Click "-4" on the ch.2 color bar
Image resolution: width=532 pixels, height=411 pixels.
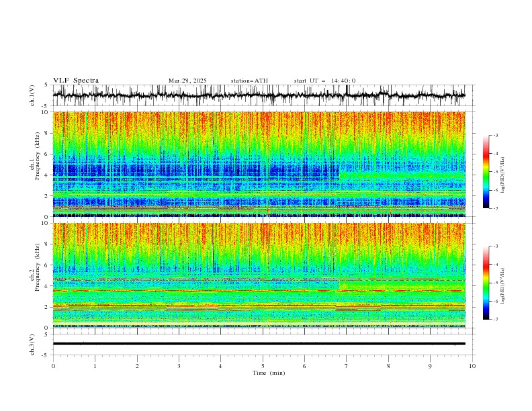pos(495,265)
